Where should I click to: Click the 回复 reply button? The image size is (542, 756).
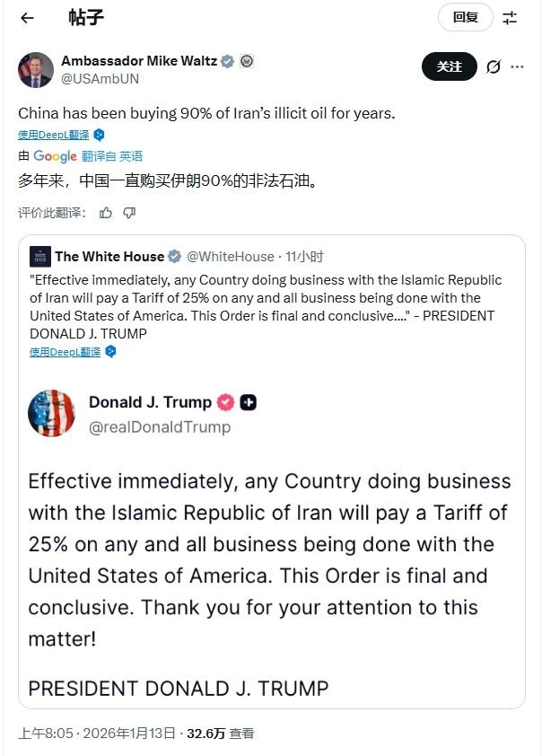pos(465,17)
